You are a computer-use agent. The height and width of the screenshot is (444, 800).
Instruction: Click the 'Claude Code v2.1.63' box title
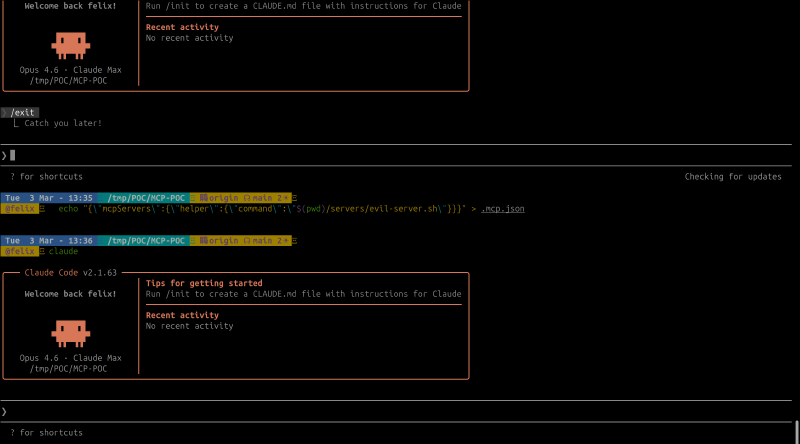(70, 273)
